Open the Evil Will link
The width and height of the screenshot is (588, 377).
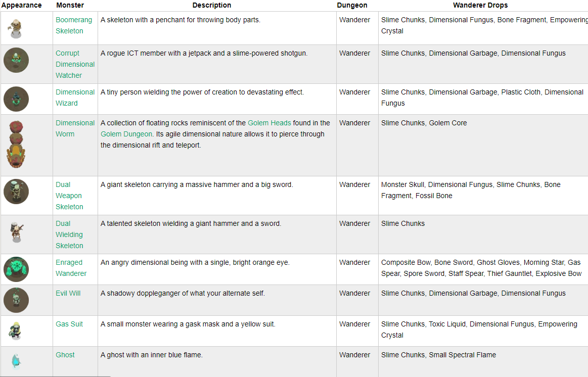(68, 293)
